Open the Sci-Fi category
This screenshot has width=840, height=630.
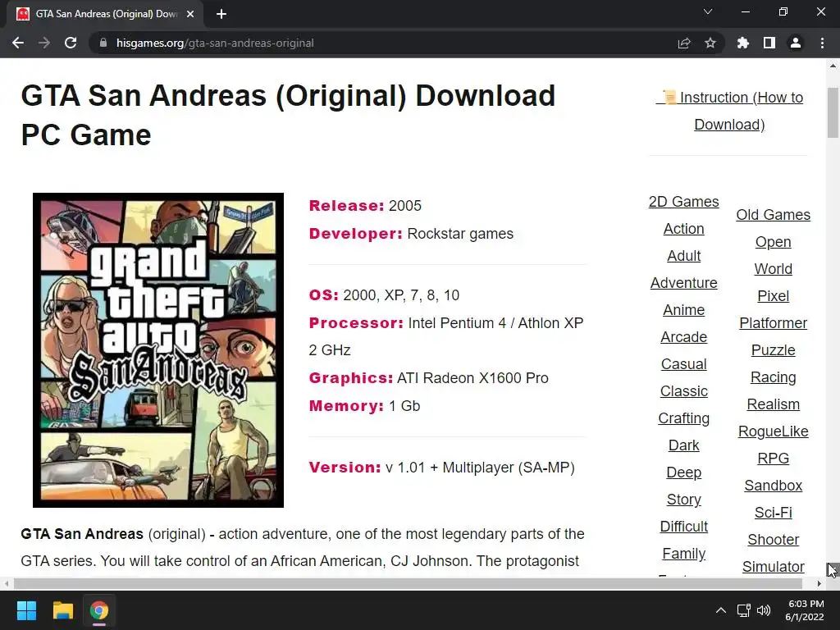pos(773,512)
